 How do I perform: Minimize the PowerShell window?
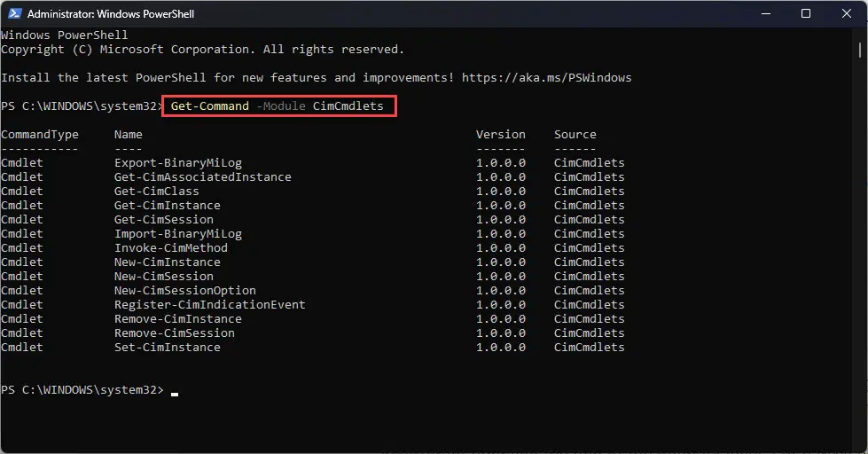pyautogui.click(x=765, y=13)
